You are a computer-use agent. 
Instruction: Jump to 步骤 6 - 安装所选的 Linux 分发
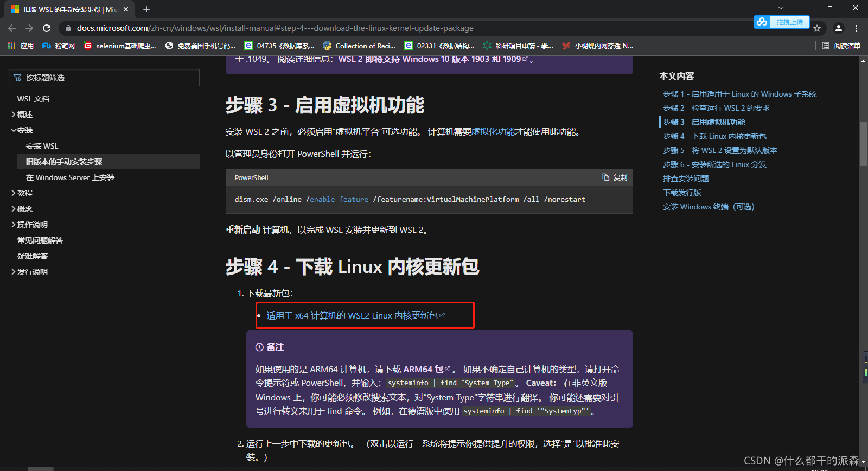714,165
